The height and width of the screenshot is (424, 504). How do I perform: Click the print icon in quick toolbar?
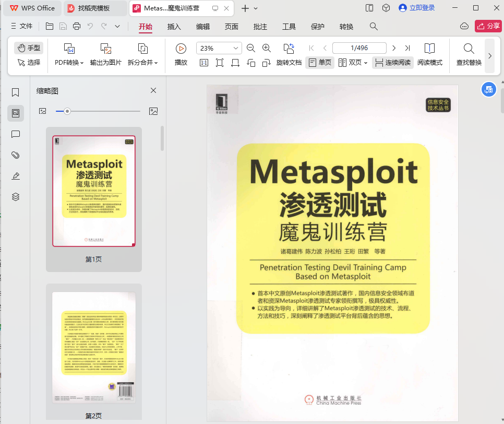click(x=77, y=27)
